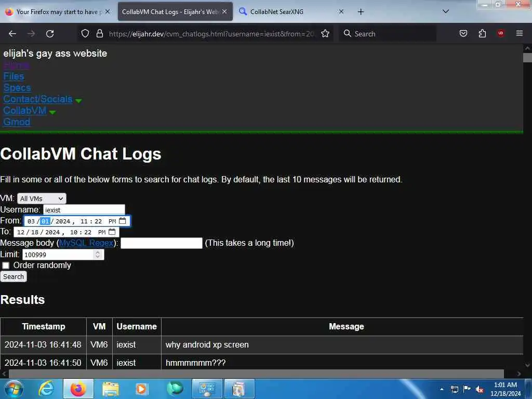The image size is (532, 399).
Task: Open the network tray icon
Action: tap(455, 389)
